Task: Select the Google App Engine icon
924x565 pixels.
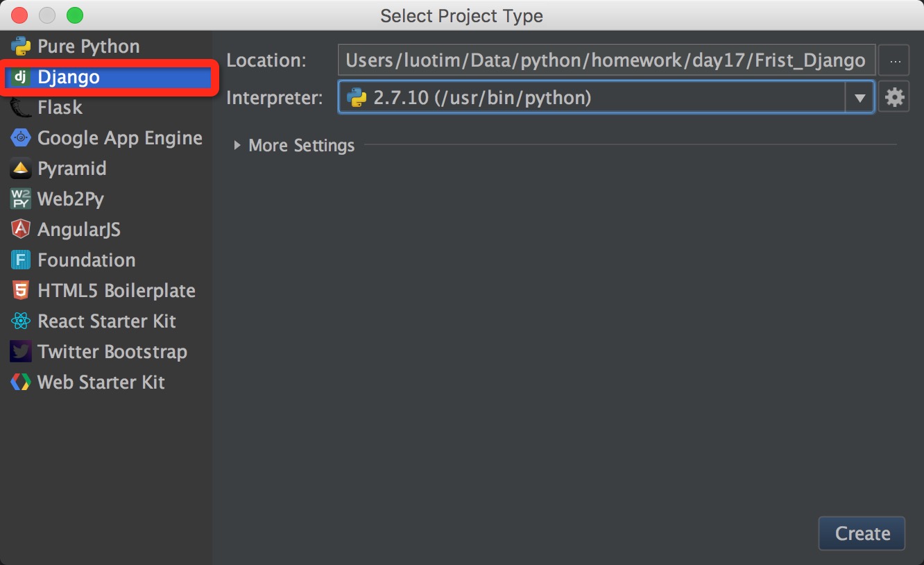Action: click(21, 138)
